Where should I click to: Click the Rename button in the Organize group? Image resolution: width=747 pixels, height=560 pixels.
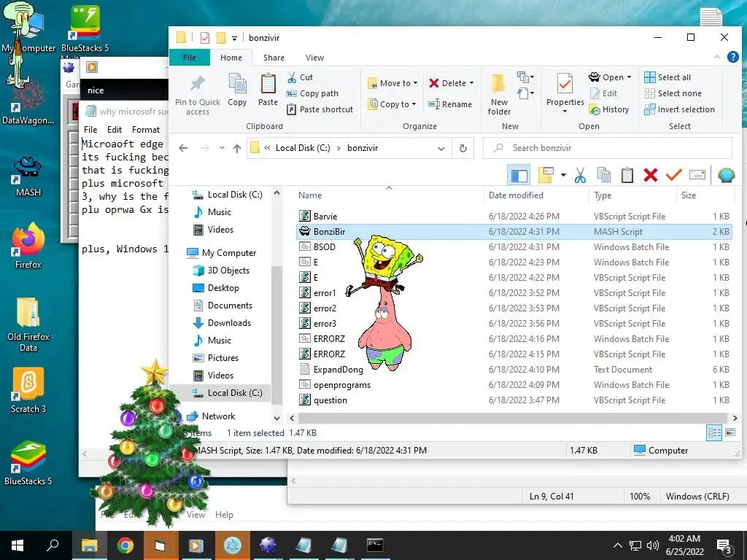(450, 104)
